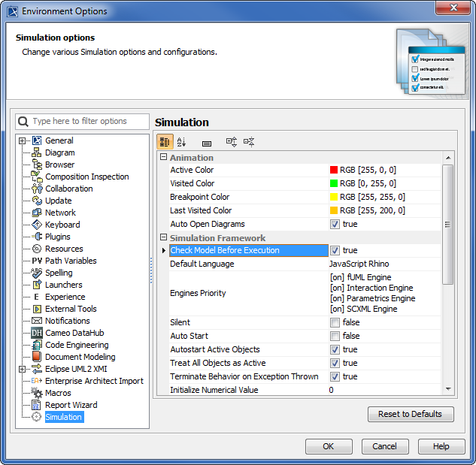Viewport: 476px width, 465px height.
Task: Click the Diagram tree item icon
Action: [37, 152]
